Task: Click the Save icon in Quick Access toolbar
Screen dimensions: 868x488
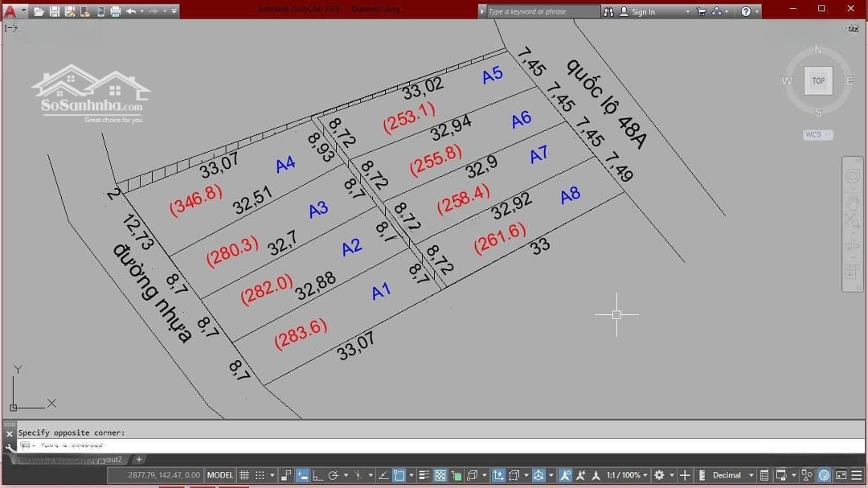Action: [54, 11]
